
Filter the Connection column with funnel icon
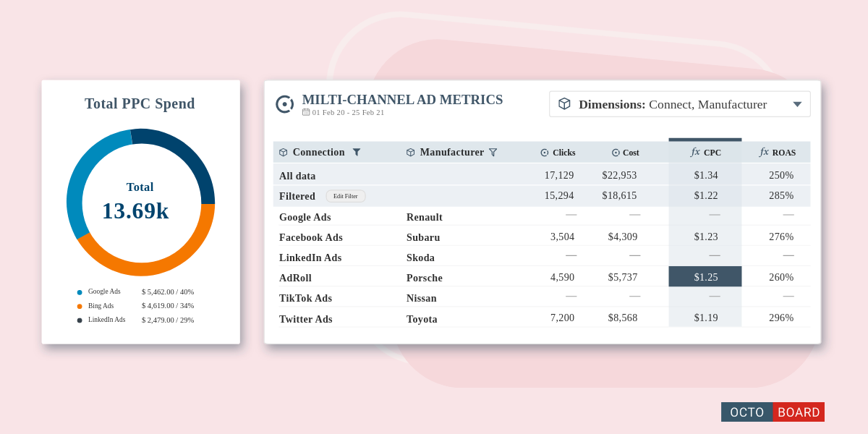pos(357,152)
